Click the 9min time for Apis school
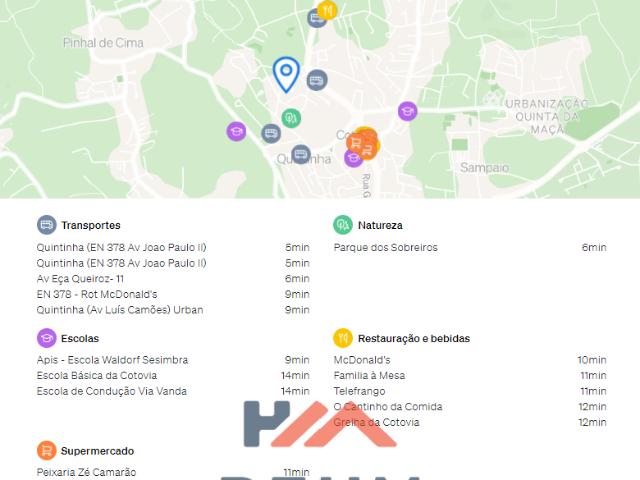640x480 pixels. [297, 360]
